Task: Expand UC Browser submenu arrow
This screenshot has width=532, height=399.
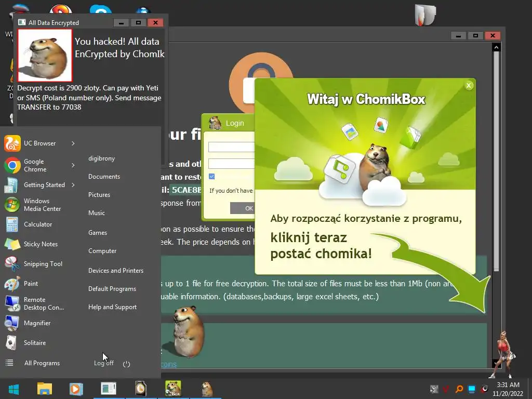Action: pos(73,143)
